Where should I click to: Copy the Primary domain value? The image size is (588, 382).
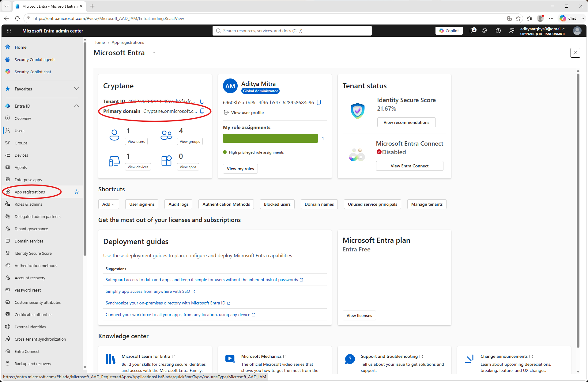(202, 111)
